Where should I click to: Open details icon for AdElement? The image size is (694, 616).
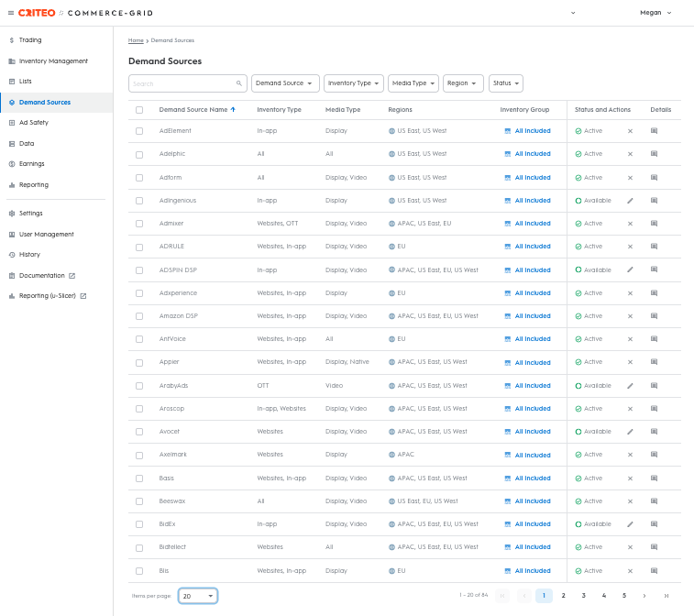click(655, 130)
